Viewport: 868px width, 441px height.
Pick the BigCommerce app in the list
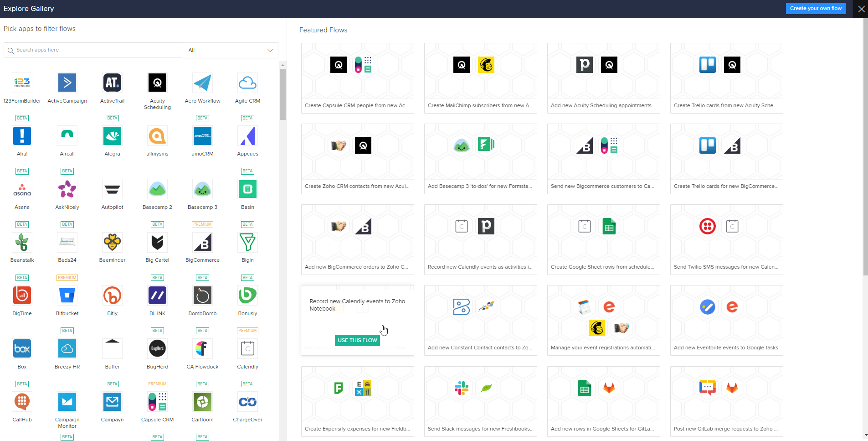click(202, 242)
